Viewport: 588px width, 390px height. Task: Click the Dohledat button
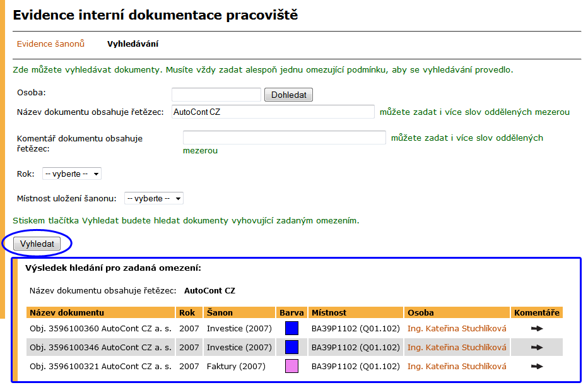point(289,95)
